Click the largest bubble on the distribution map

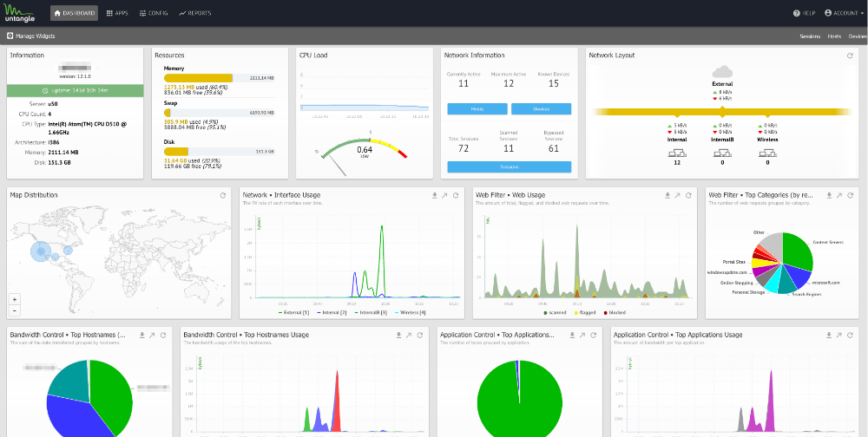pyautogui.click(x=41, y=251)
